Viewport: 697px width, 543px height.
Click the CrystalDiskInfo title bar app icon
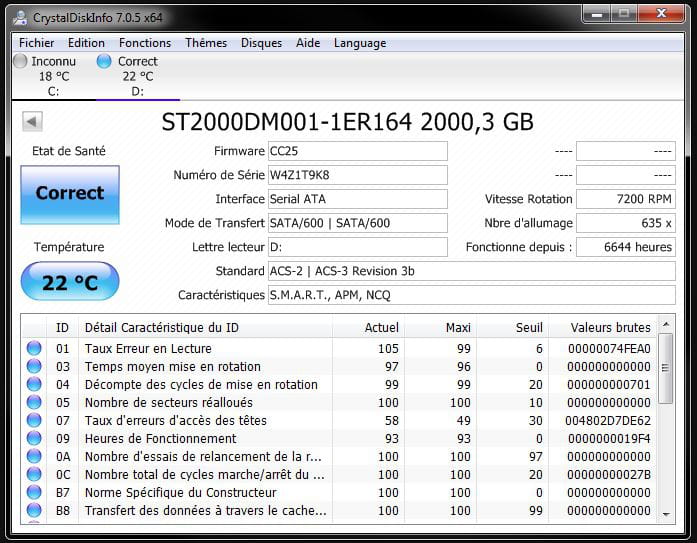pyautogui.click(x=20, y=18)
